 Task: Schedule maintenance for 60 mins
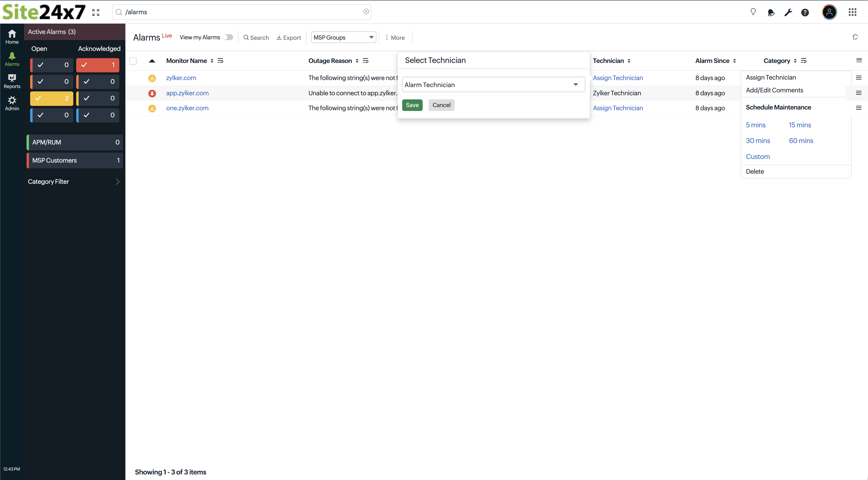click(x=801, y=141)
